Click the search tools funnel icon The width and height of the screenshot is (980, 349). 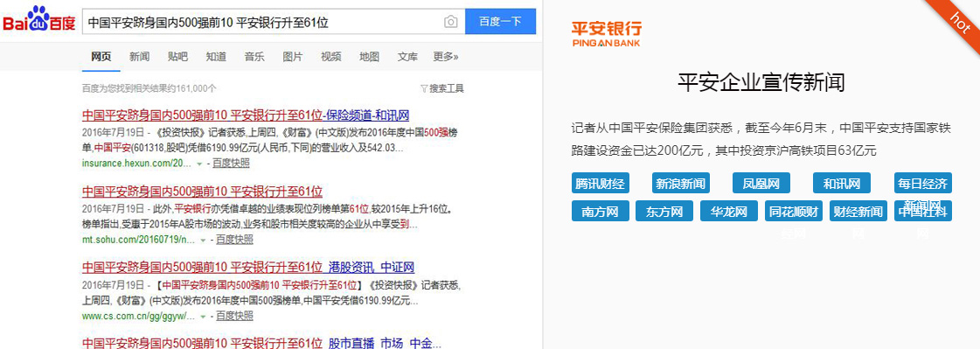424,89
